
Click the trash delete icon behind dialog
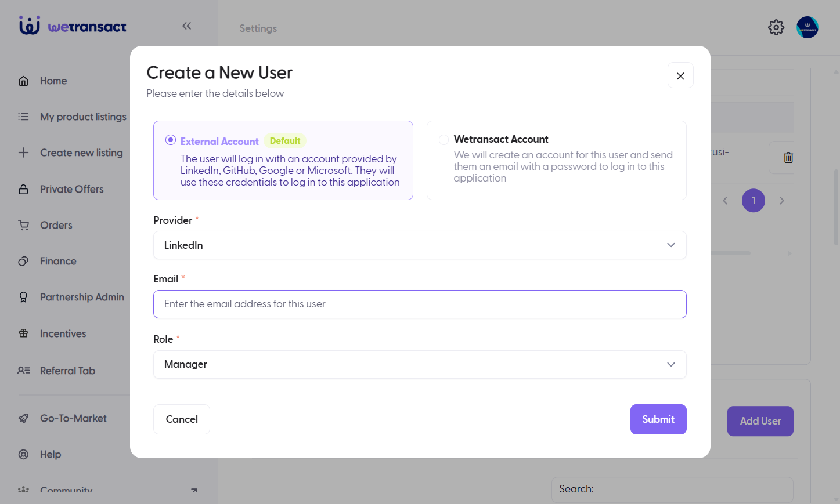(x=788, y=157)
